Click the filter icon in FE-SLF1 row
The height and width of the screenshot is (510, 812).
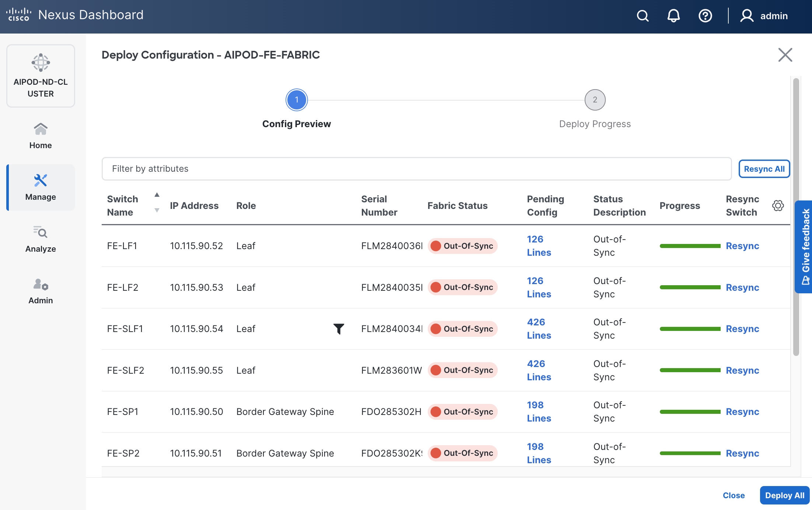point(339,328)
